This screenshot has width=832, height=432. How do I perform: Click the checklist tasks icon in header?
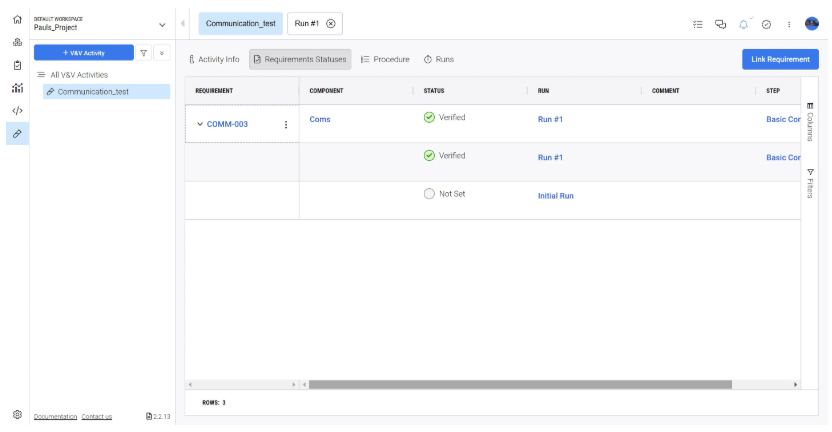698,24
